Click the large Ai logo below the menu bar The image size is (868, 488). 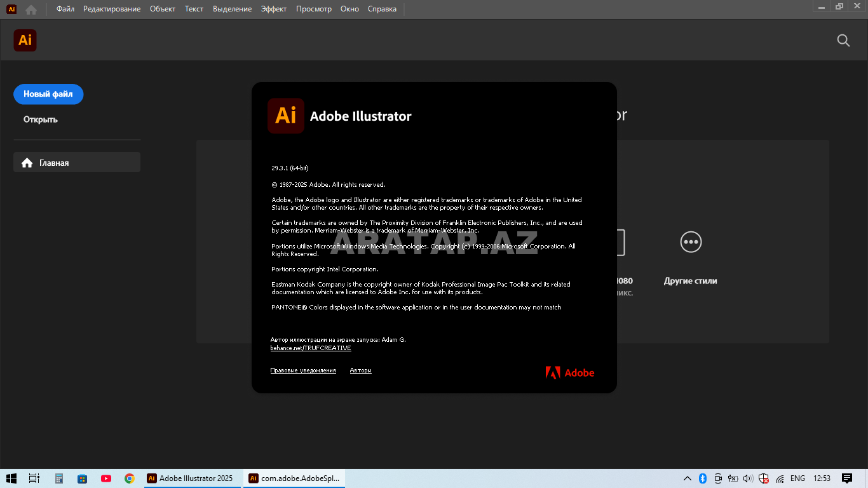25,41
